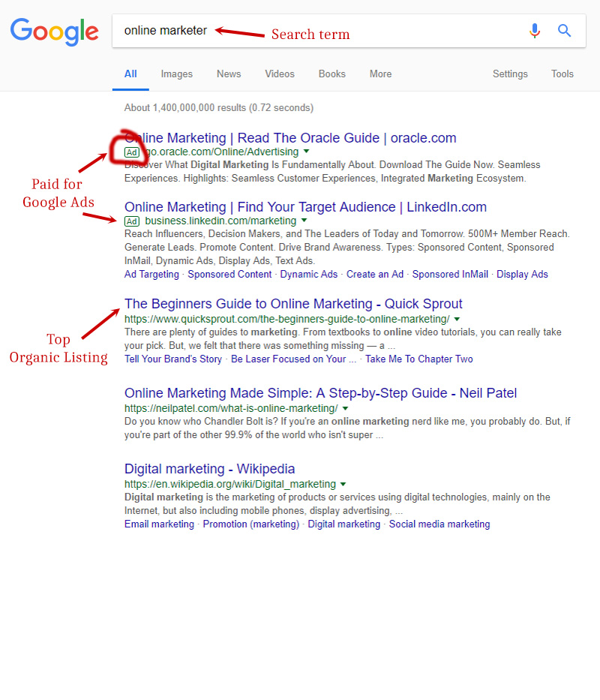The height and width of the screenshot is (700, 600).
Task: Expand the arrow after the quicksprout.com URL
Action: [457, 319]
